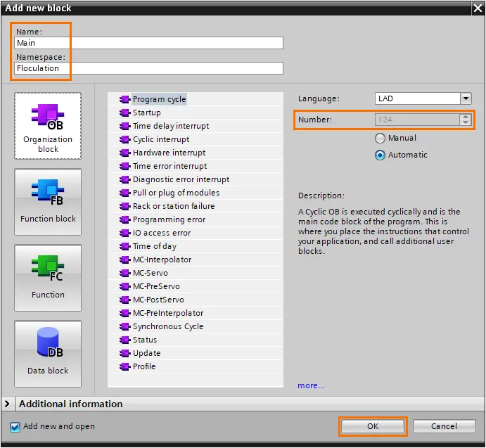This screenshot has width=486, height=448.
Task: Increase the block Number with up arrow
Action: tap(465, 117)
